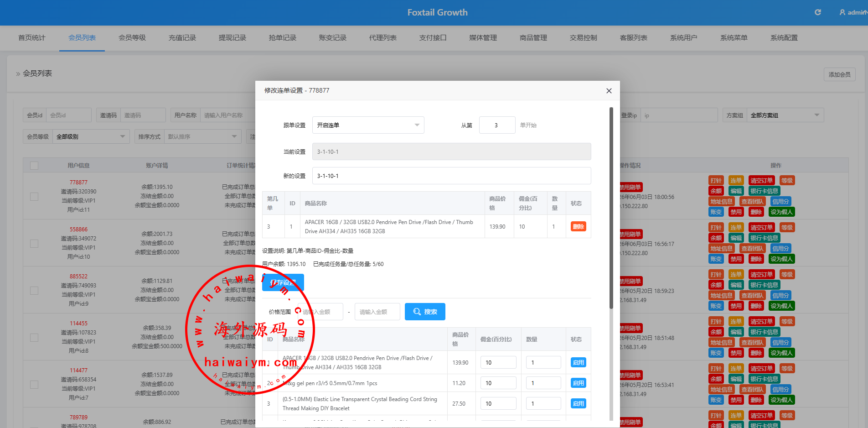The image size is (868, 428).
Task: Switch to the 会员等级 tab
Action: coord(132,38)
